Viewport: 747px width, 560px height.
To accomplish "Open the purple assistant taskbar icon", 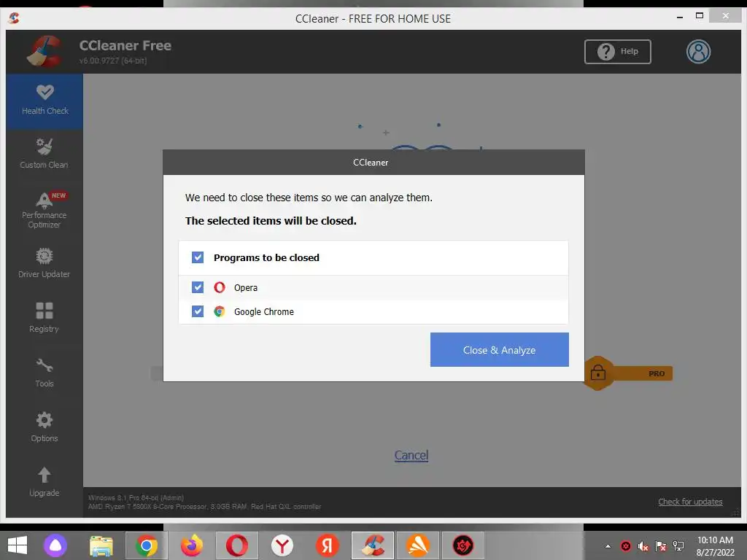I will [x=55, y=545].
